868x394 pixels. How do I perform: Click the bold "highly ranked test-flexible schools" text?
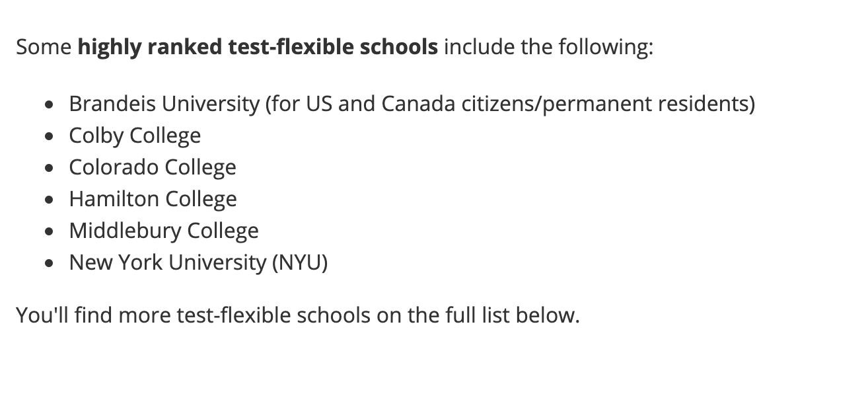[258, 48]
